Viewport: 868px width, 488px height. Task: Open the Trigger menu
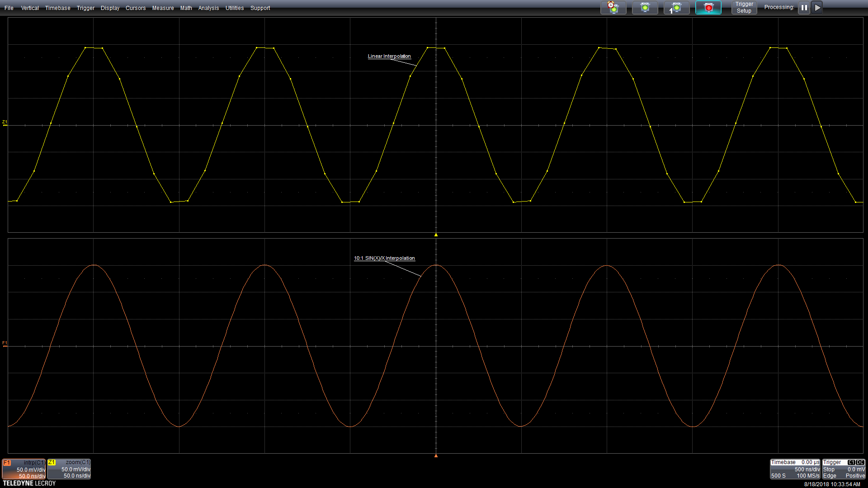tap(85, 8)
